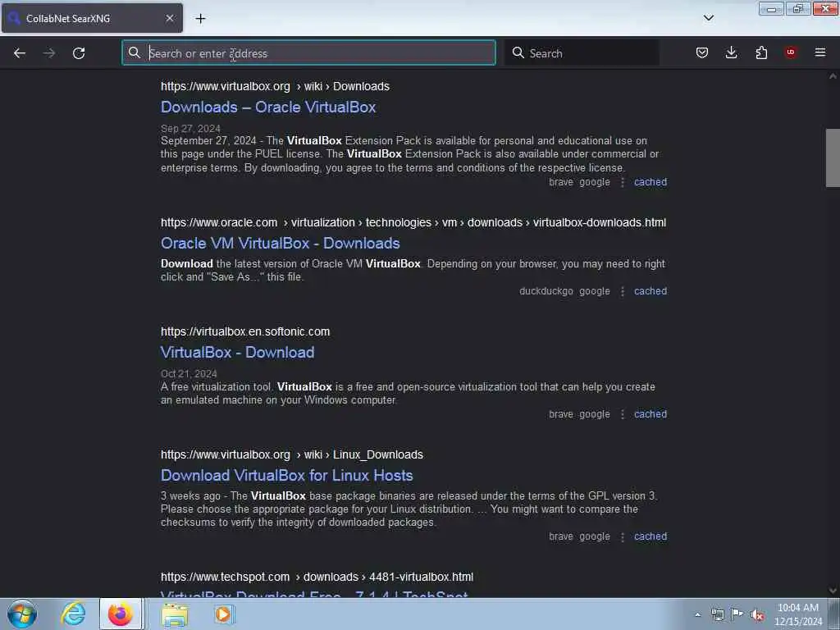Viewport: 840px width, 630px height.
Task: Open VirtualBox - Download softonic result
Action: pyautogui.click(x=237, y=353)
